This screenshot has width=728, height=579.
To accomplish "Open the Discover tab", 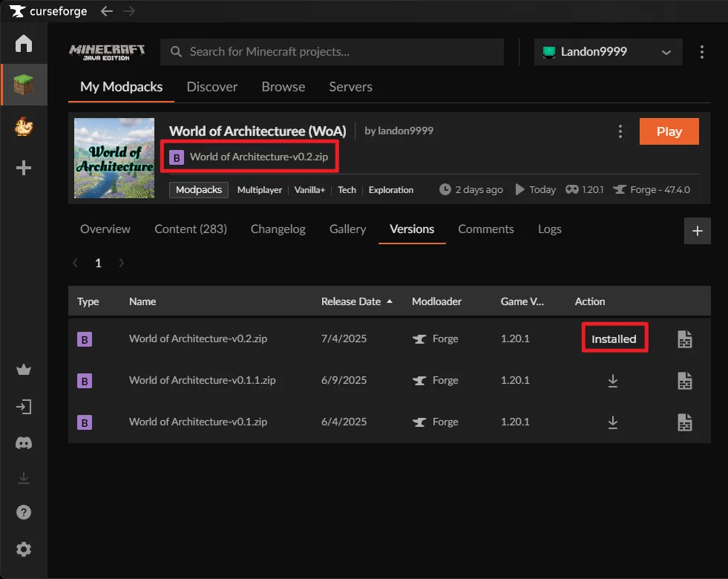I will (211, 87).
